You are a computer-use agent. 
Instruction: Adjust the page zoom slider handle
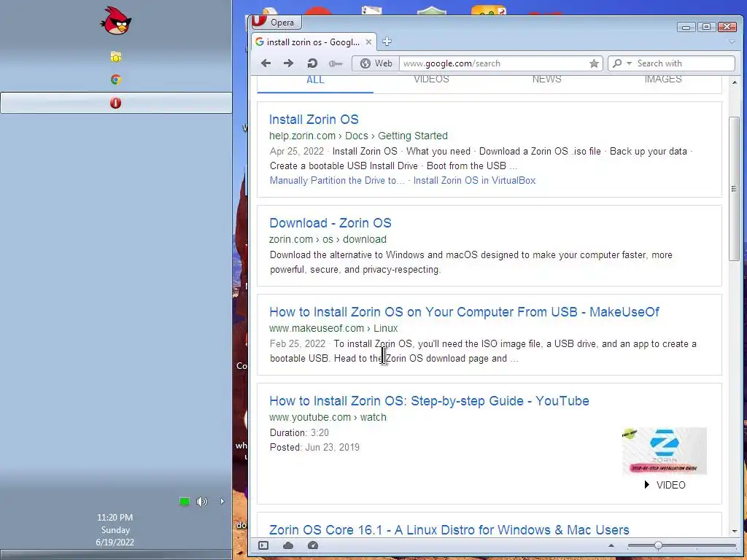tap(658, 545)
